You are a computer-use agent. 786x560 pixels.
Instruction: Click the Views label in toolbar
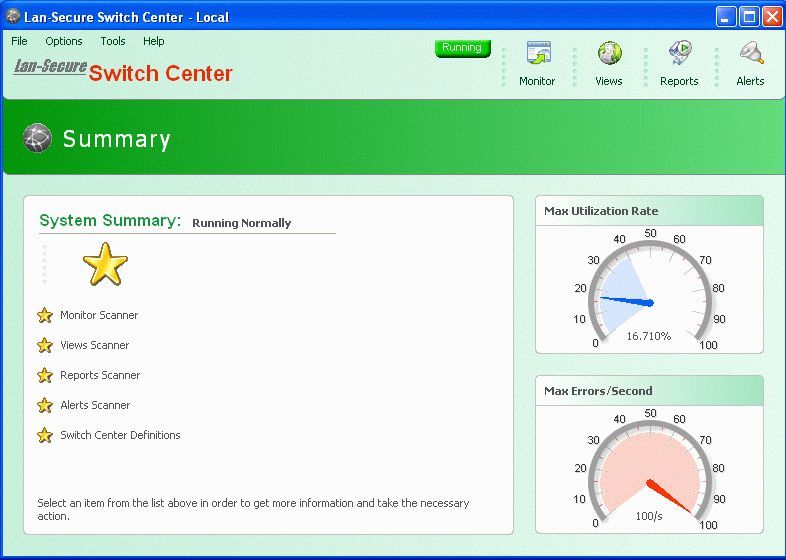[x=609, y=81]
